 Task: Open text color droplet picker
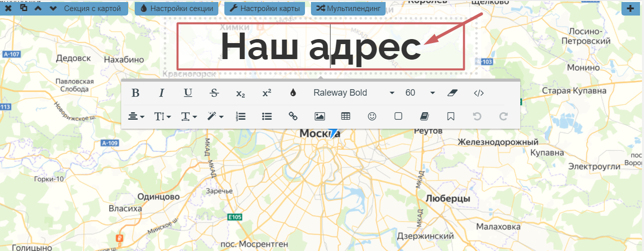[293, 93]
